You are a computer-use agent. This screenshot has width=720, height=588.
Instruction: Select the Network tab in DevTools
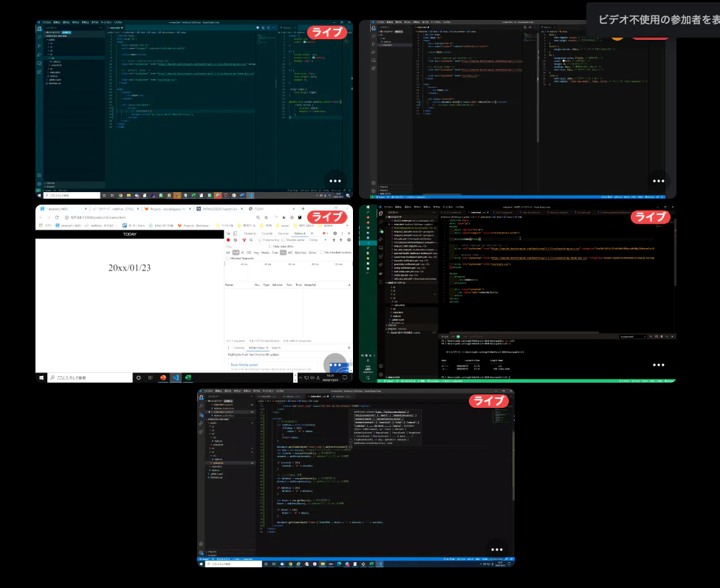pyautogui.click(x=300, y=233)
